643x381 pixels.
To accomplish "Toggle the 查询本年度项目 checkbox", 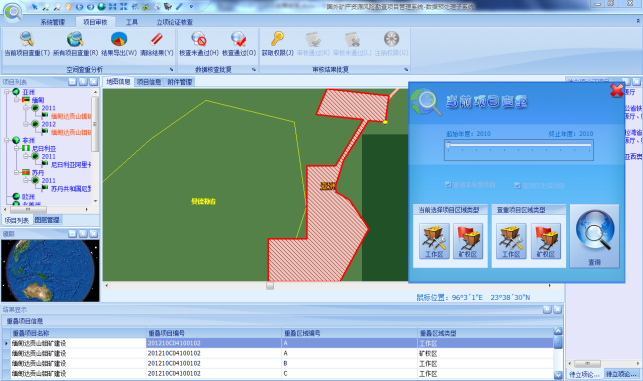I will tap(448, 185).
